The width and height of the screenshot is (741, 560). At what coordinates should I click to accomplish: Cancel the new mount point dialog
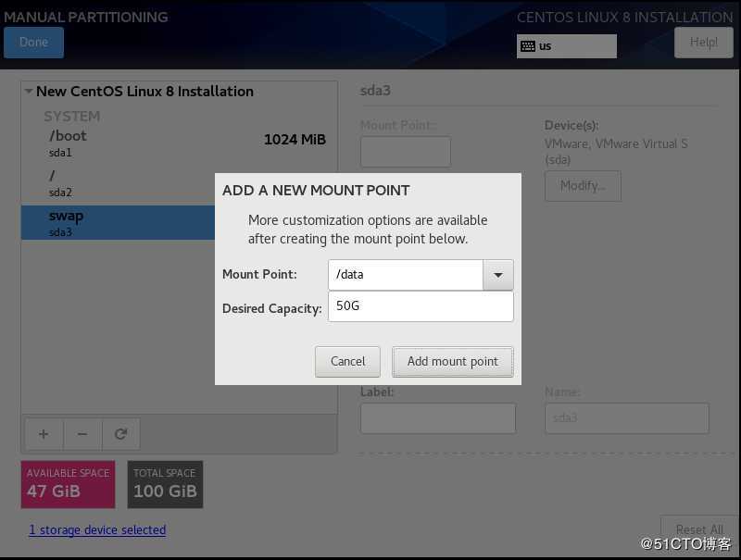(x=348, y=362)
